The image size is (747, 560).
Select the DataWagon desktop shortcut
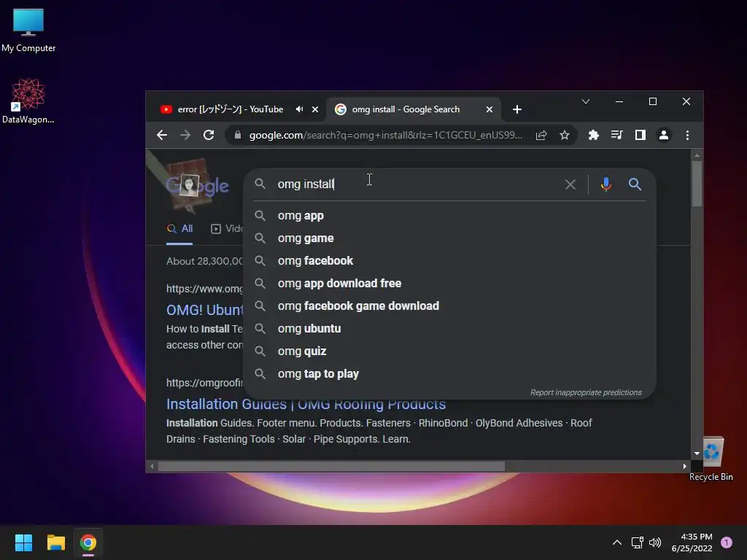[28, 101]
